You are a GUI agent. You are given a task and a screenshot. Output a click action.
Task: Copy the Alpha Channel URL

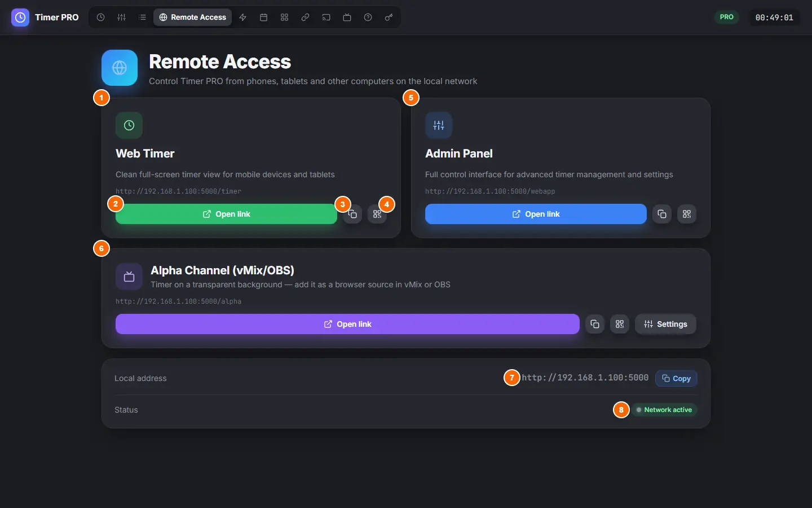tap(595, 324)
